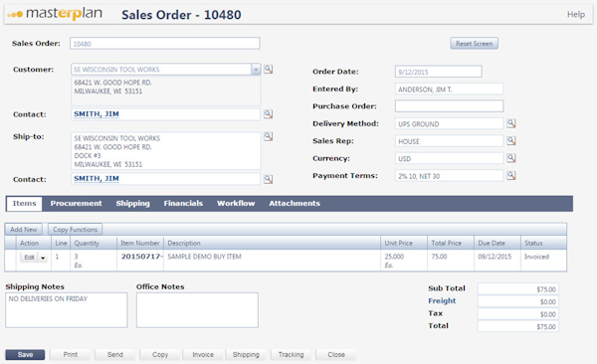The height and width of the screenshot is (364, 597).
Task: Click the Sales Order number field
Action: click(x=165, y=44)
